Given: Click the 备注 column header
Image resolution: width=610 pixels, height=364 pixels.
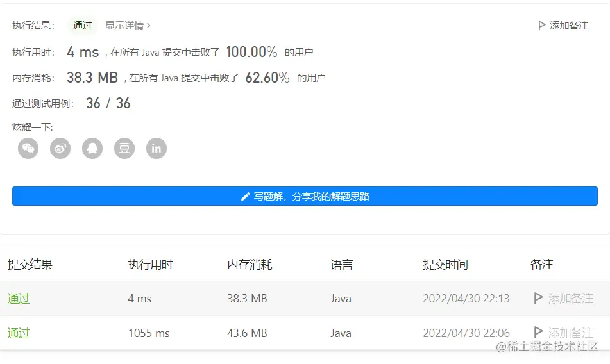Looking at the screenshot, I should pyautogui.click(x=541, y=265).
